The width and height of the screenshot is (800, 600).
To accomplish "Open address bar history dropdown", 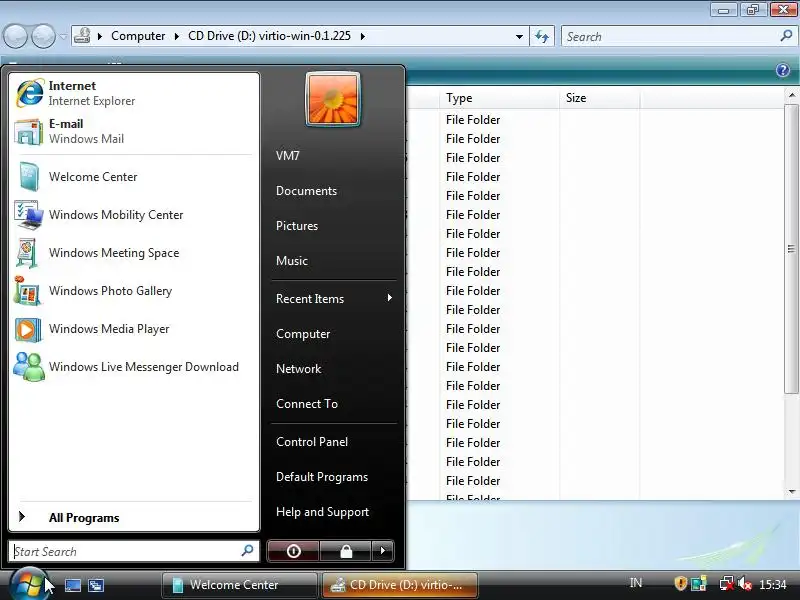I will tap(519, 37).
